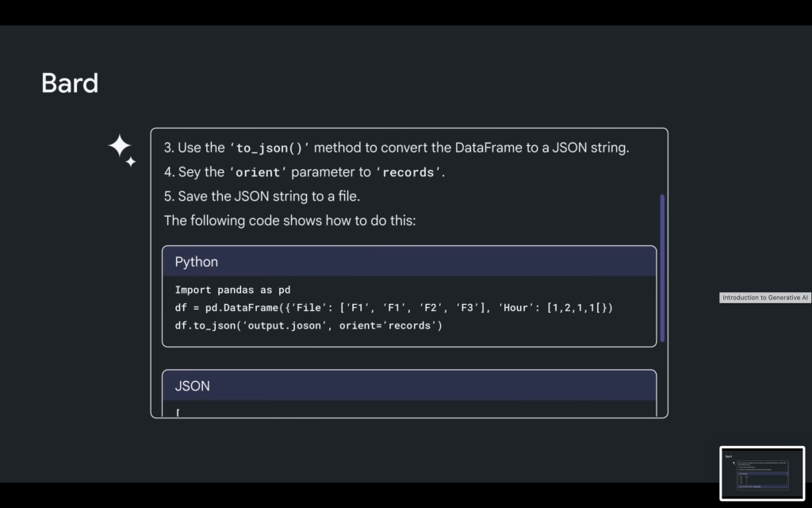Image resolution: width=812 pixels, height=508 pixels.
Task: Click the Bard slide title
Action: point(70,83)
